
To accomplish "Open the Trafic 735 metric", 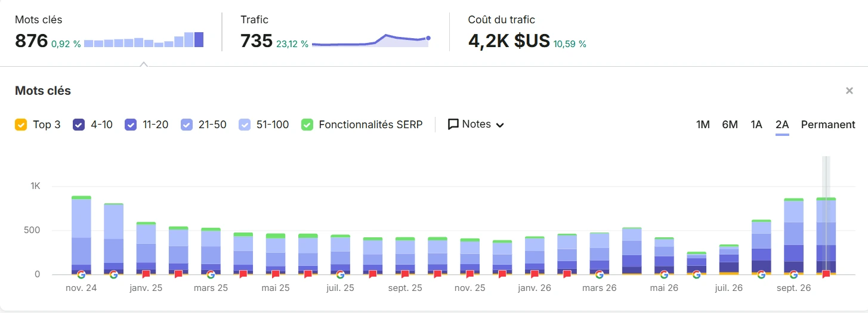I will click(257, 41).
